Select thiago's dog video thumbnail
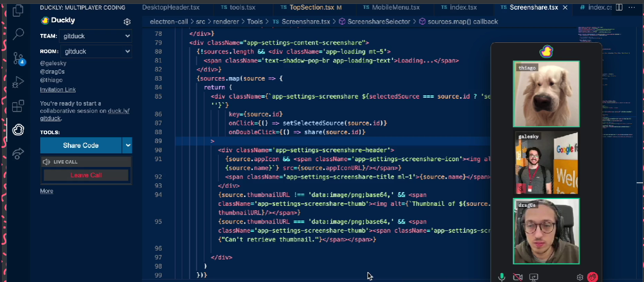 coord(546,94)
